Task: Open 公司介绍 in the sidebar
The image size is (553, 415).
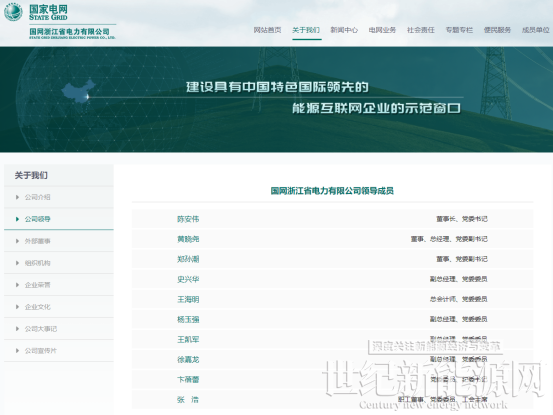Action: click(37, 197)
